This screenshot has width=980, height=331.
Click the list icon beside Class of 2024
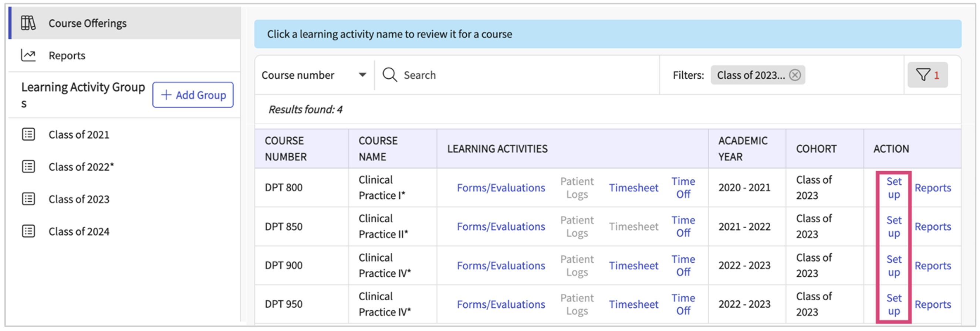point(28,231)
